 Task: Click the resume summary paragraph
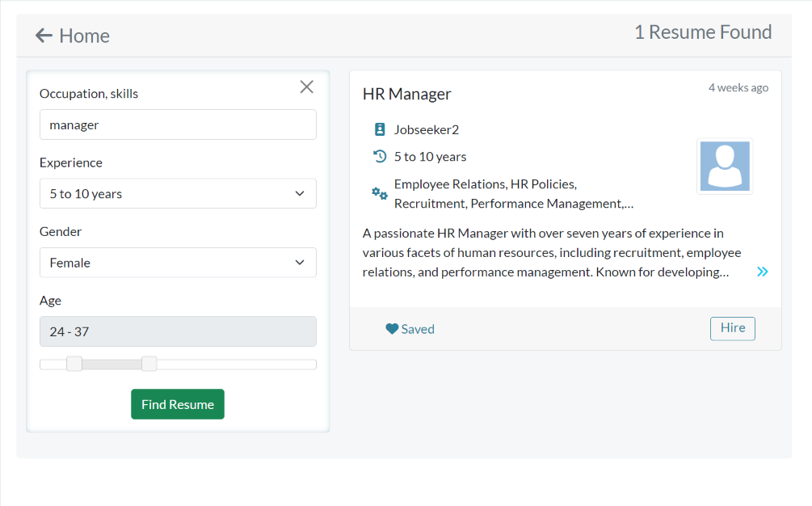pos(552,253)
